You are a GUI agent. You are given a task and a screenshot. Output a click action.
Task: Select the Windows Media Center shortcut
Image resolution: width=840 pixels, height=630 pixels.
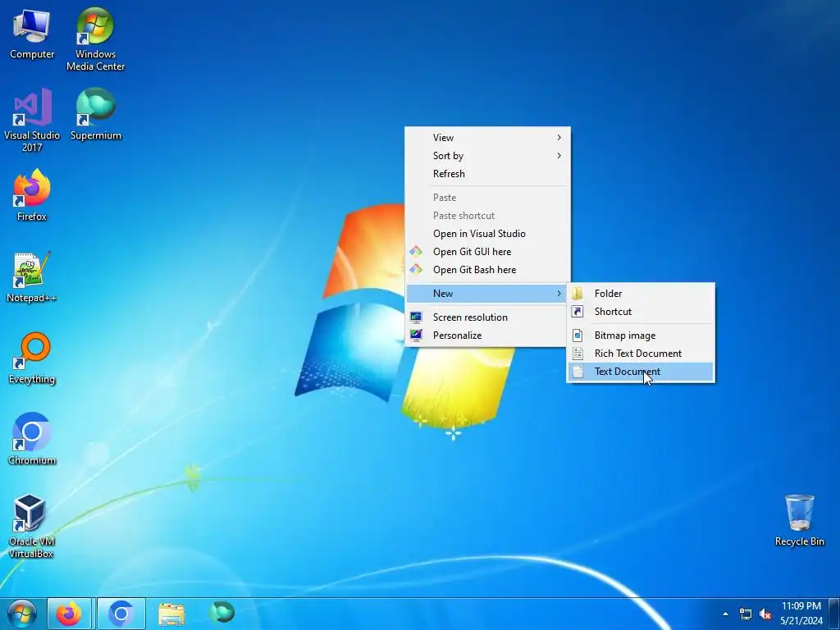tap(95, 39)
